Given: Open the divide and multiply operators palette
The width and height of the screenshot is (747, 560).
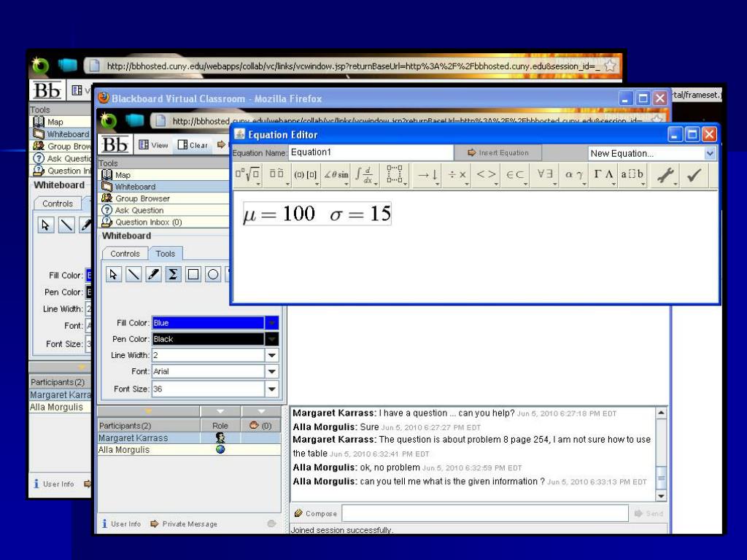Looking at the screenshot, I should (457, 175).
